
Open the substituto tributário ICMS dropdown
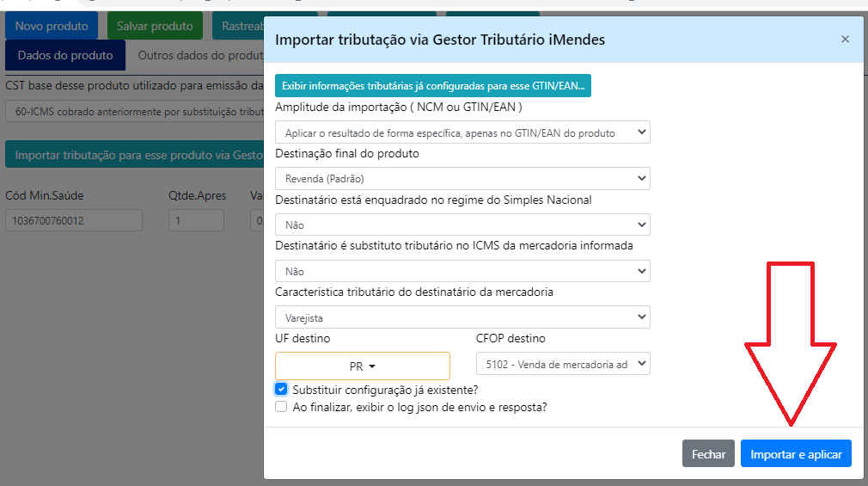pyautogui.click(x=462, y=271)
